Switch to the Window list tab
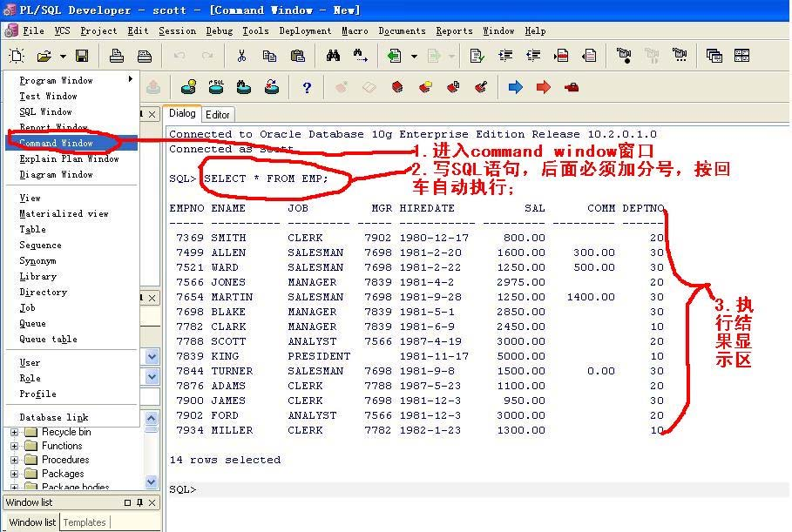The image size is (792, 532). [x=32, y=522]
